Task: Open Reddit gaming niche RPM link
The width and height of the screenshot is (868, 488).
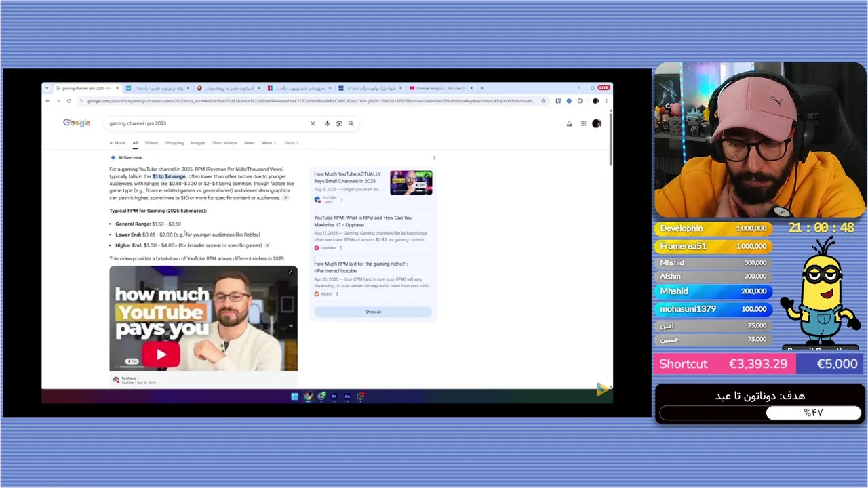Action: click(360, 267)
